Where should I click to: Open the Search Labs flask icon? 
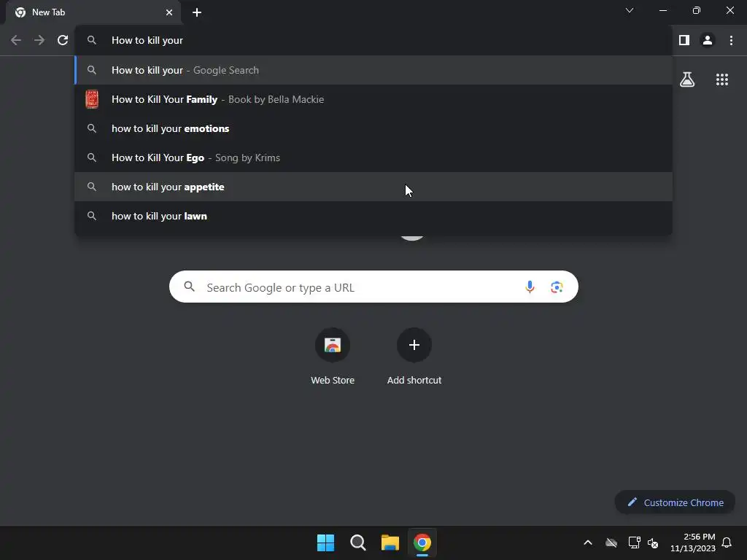pos(687,79)
